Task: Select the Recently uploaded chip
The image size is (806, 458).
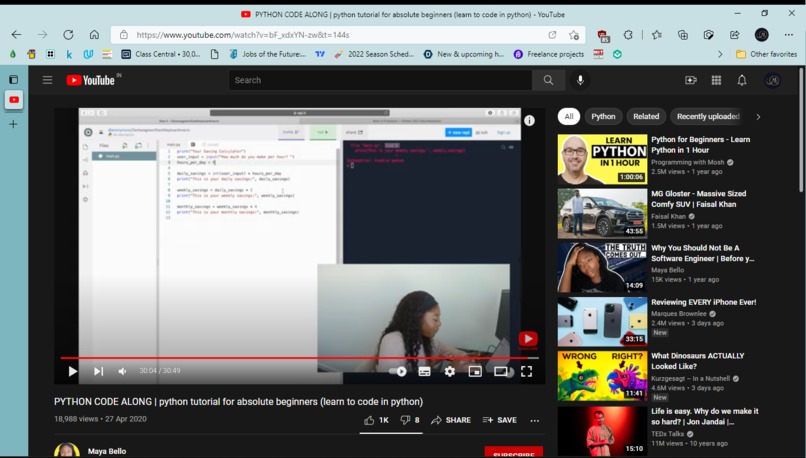Action: [708, 116]
